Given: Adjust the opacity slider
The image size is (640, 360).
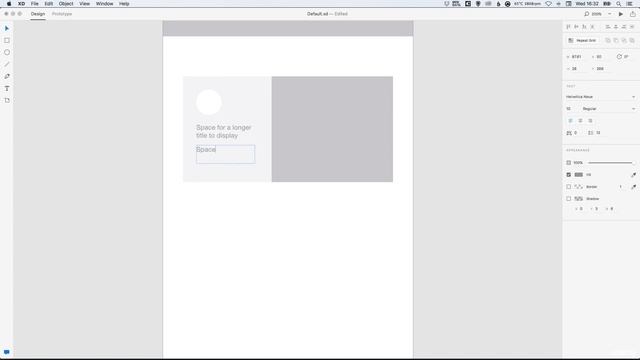Looking at the screenshot, I should [611, 163].
